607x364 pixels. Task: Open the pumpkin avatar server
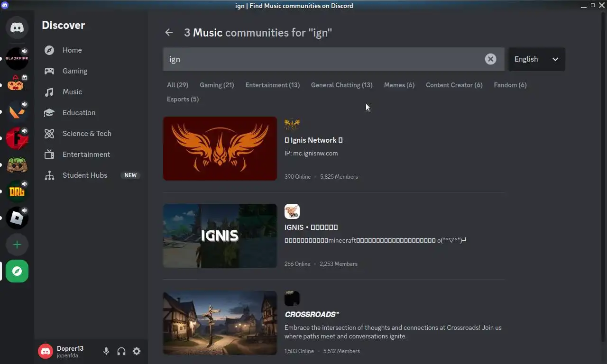17,85
